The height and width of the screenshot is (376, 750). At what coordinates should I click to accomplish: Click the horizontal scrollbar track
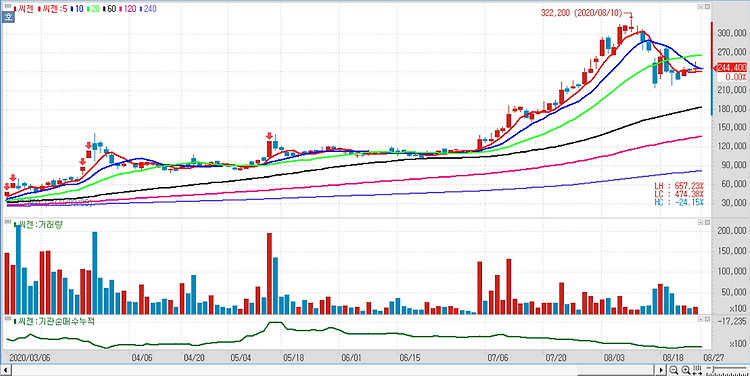(333, 370)
